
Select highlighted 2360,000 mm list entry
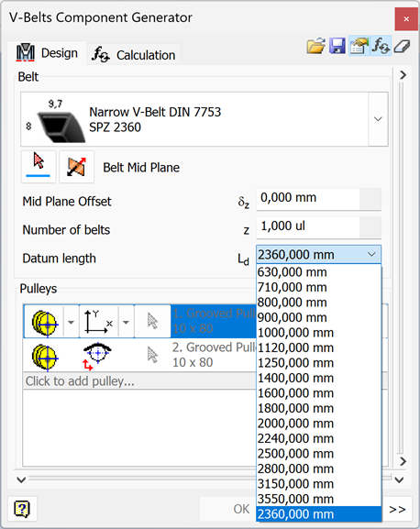tap(319, 514)
